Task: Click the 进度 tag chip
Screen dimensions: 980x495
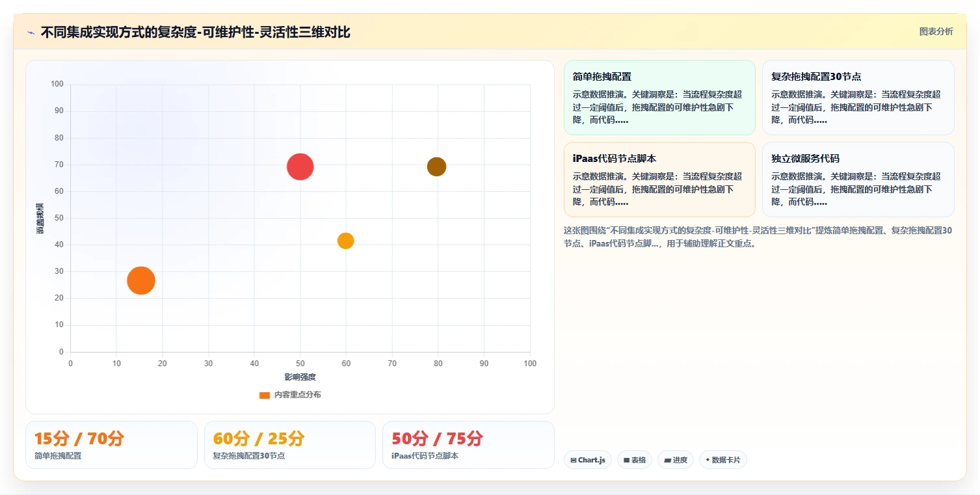Action: pyautogui.click(x=675, y=460)
